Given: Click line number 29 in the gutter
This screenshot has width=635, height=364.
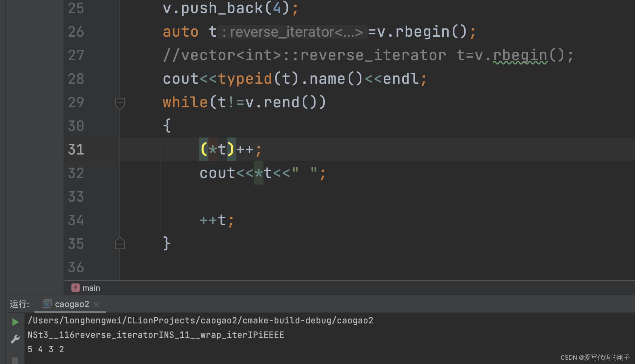Looking at the screenshot, I should click(76, 102).
